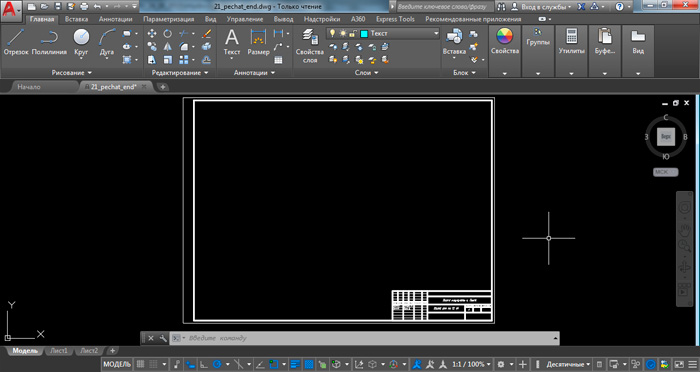Toggle lineweight display in status bar
Image resolution: width=700 pixels, height=372 pixels.
295,364
